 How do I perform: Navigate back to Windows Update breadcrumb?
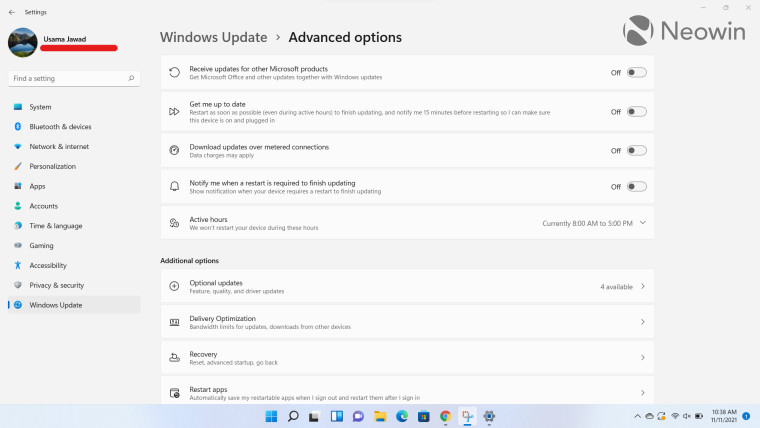213,37
